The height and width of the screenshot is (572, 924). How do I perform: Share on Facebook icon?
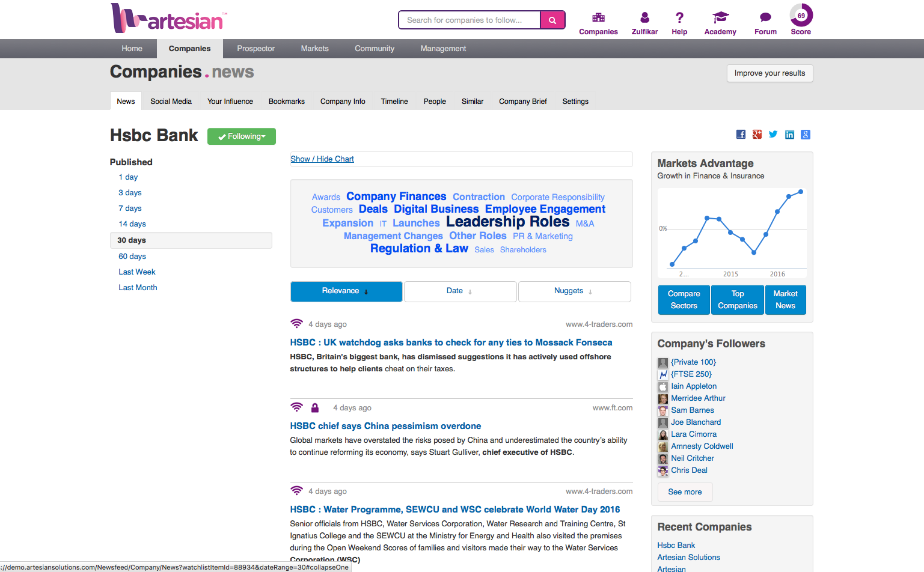point(741,135)
